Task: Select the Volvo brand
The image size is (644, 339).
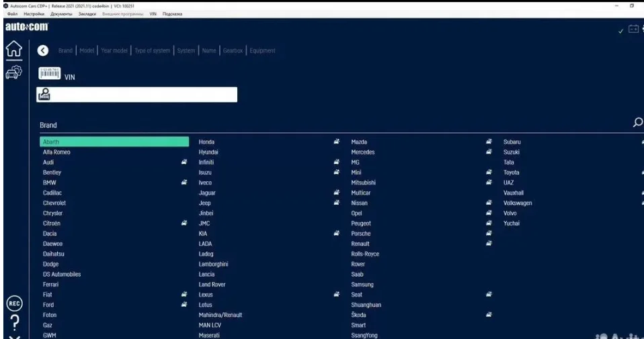Action: tap(510, 213)
